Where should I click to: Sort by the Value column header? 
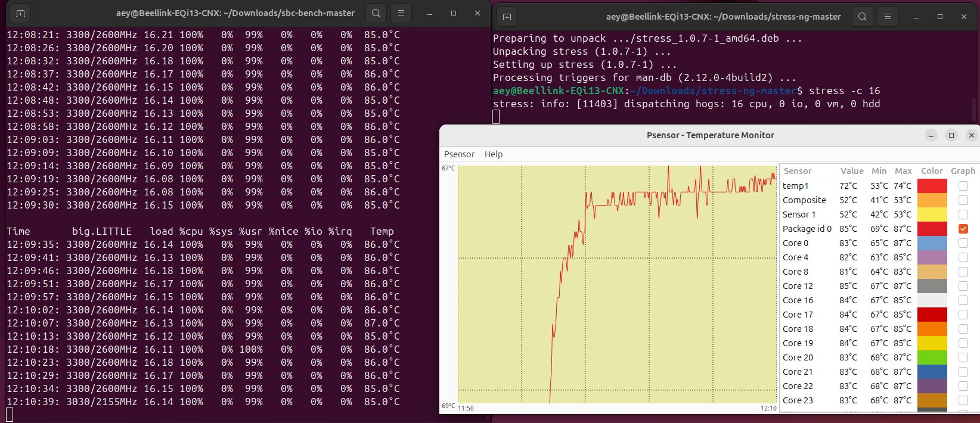click(x=852, y=171)
